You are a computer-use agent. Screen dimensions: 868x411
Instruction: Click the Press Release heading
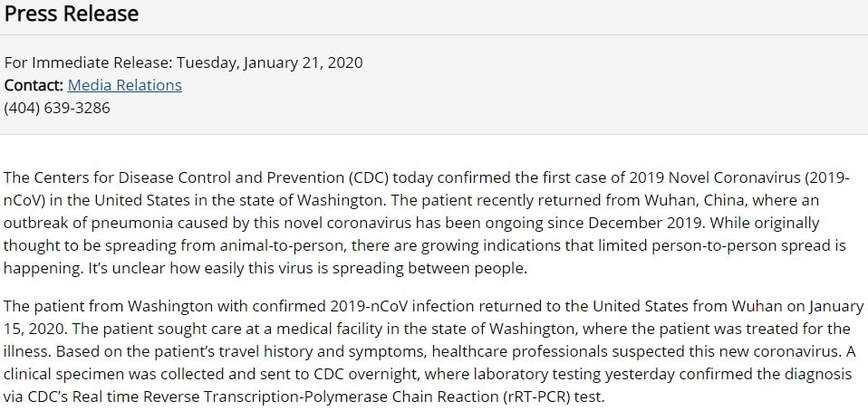pos(72,14)
